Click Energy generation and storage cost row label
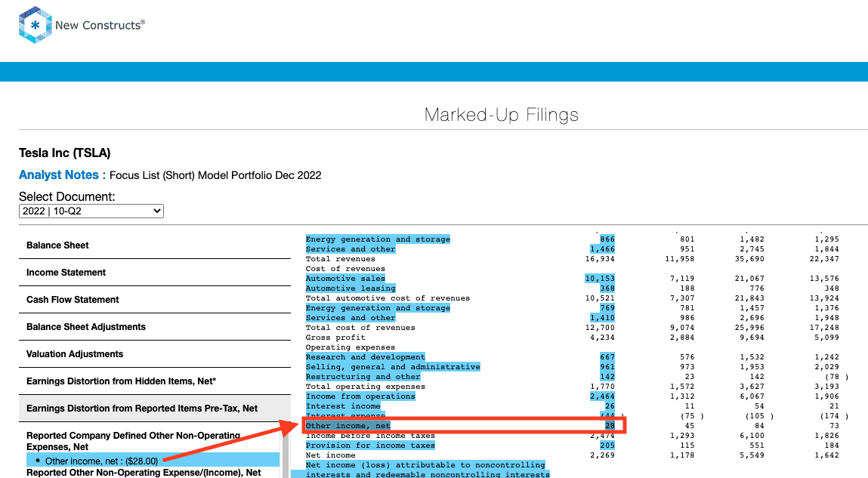 378,307
